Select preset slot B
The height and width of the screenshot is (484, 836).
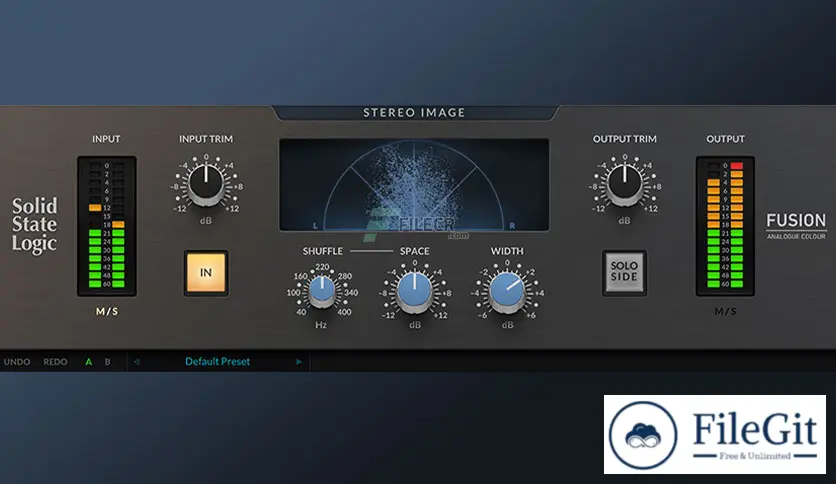click(107, 362)
